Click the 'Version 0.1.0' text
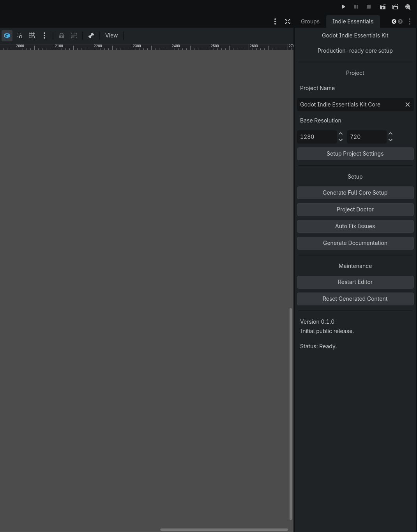 (x=317, y=322)
